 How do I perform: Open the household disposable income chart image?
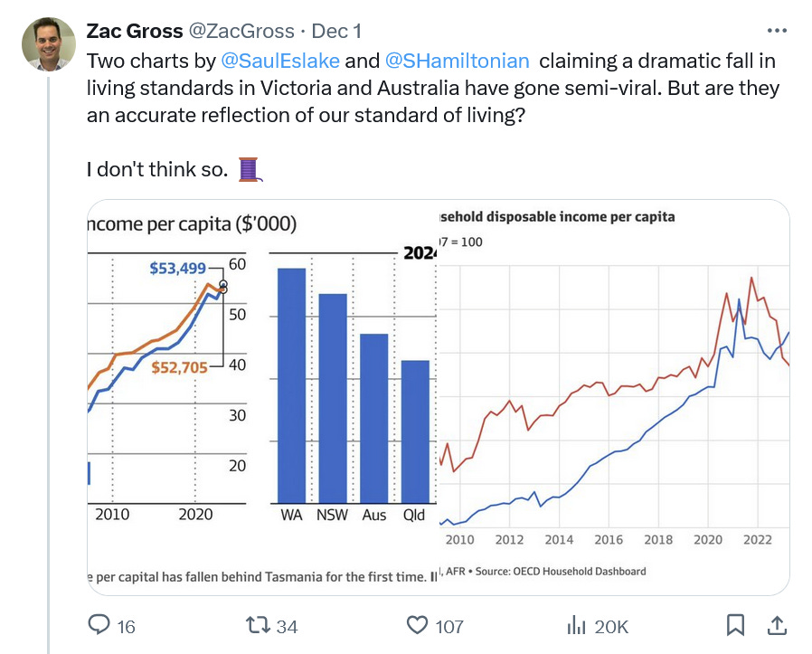(x=614, y=397)
